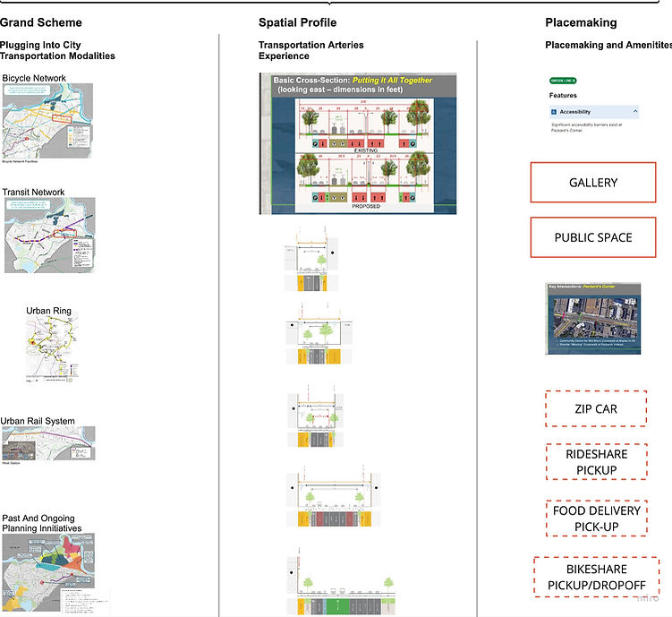This screenshot has height=617, width=672.
Task: Click the Accessibility wheelchair icon
Action: tap(554, 112)
